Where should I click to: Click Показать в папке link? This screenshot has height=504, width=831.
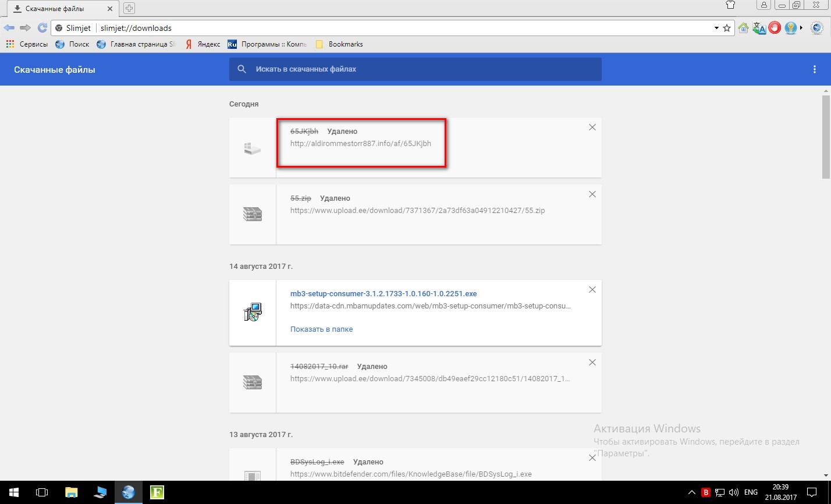point(321,329)
